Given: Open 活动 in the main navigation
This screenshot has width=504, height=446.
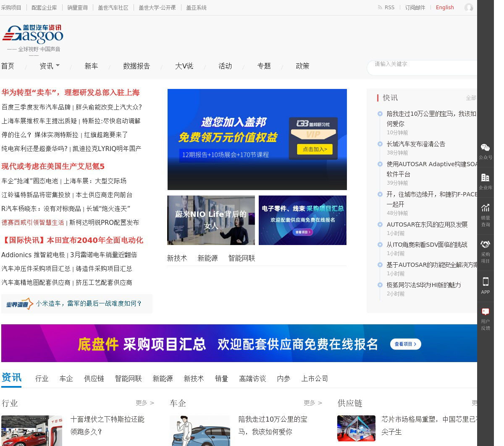Looking at the screenshot, I should tap(225, 66).
